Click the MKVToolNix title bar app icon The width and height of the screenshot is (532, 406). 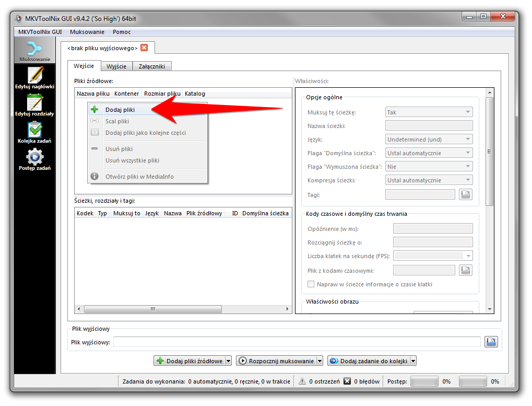(x=18, y=18)
